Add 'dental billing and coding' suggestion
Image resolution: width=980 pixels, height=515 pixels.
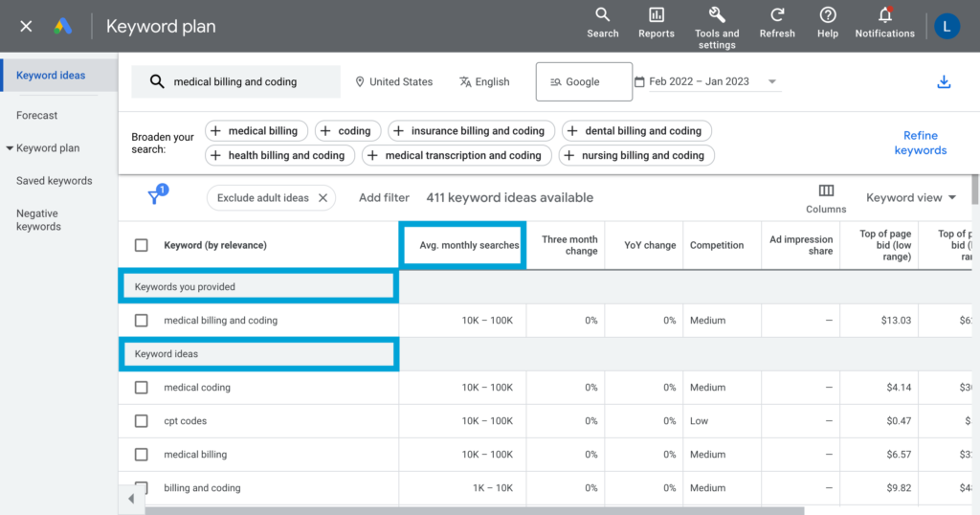tap(635, 131)
